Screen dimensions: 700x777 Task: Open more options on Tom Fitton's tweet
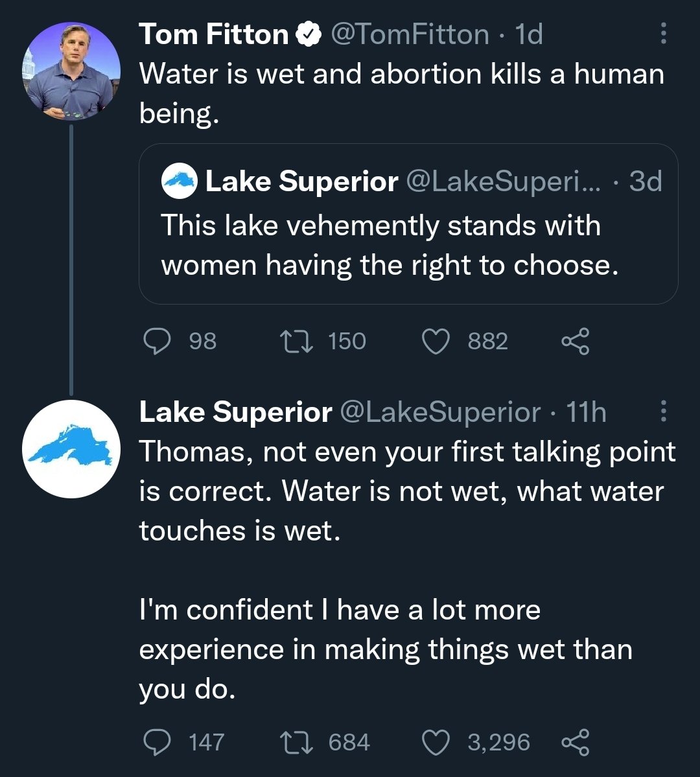(662, 34)
